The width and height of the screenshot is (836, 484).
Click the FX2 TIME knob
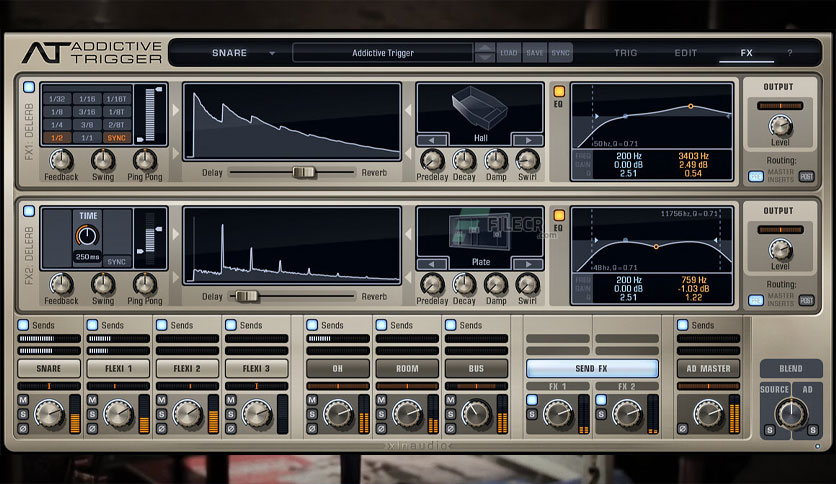[x=87, y=236]
